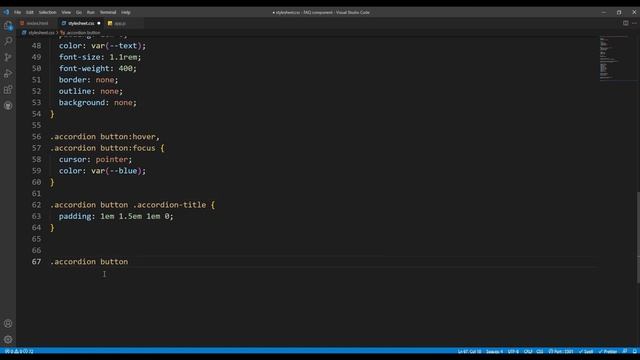This screenshot has width=640, height=360.
Task: Open the Accounts icon in activity bar
Action: pyautogui.click(x=8, y=324)
